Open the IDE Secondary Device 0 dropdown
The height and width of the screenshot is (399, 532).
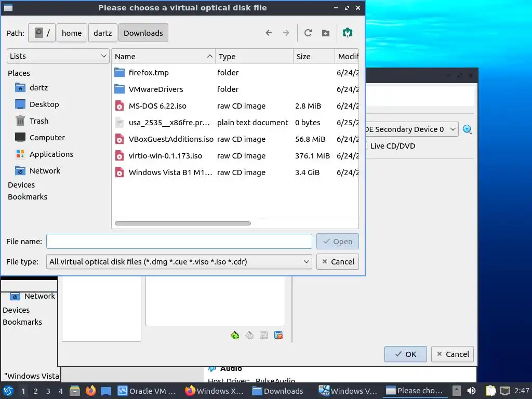(x=411, y=129)
